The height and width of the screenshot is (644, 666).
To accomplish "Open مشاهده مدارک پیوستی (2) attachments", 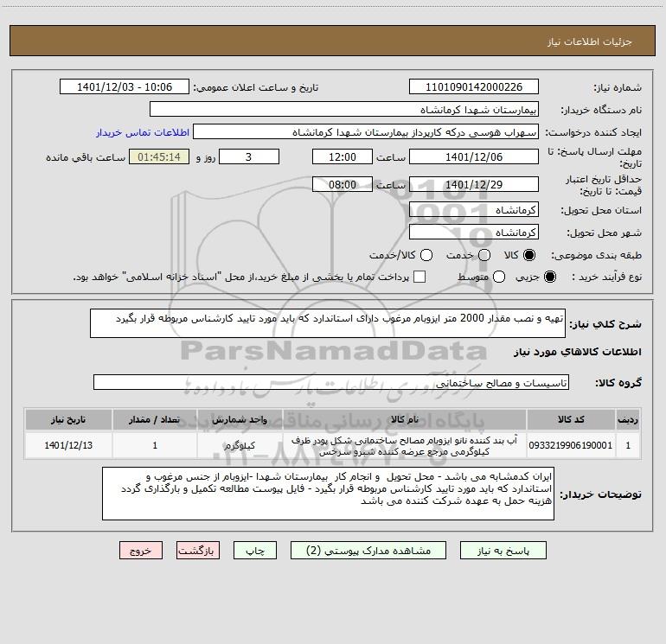I will [x=368, y=550].
